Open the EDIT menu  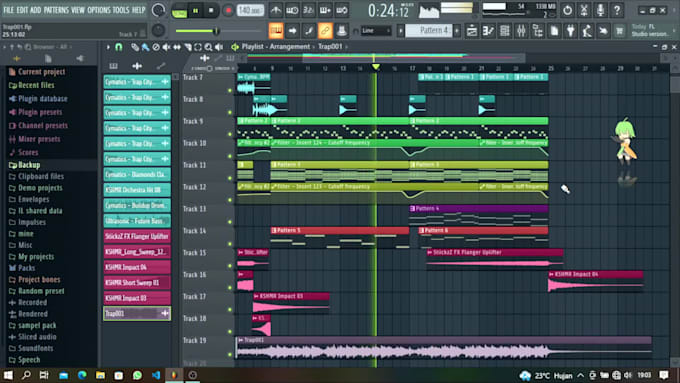(22, 10)
